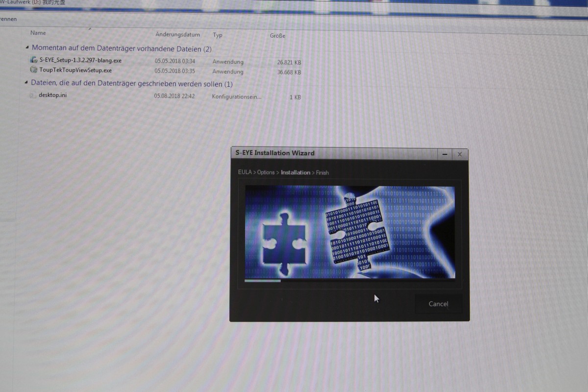Close the S-EYE Installation Wizard window
588x392 pixels.
pyautogui.click(x=459, y=154)
